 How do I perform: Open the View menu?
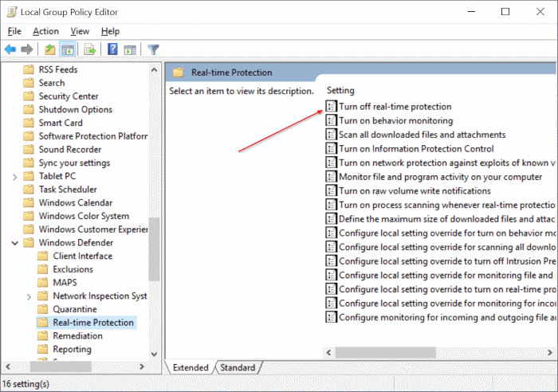click(80, 31)
